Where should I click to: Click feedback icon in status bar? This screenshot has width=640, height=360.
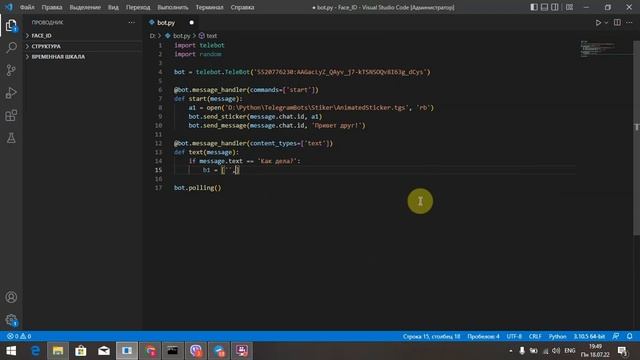click(616, 336)
